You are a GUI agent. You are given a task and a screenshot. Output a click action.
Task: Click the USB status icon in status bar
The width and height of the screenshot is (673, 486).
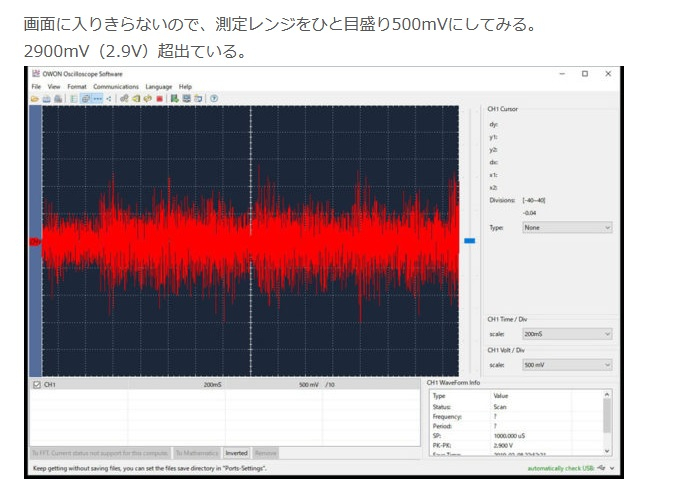(x=603, y=467)
